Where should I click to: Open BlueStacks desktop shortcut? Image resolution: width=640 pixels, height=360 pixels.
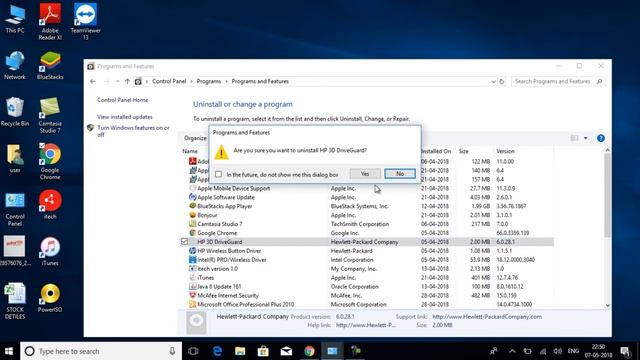[50, 65]
